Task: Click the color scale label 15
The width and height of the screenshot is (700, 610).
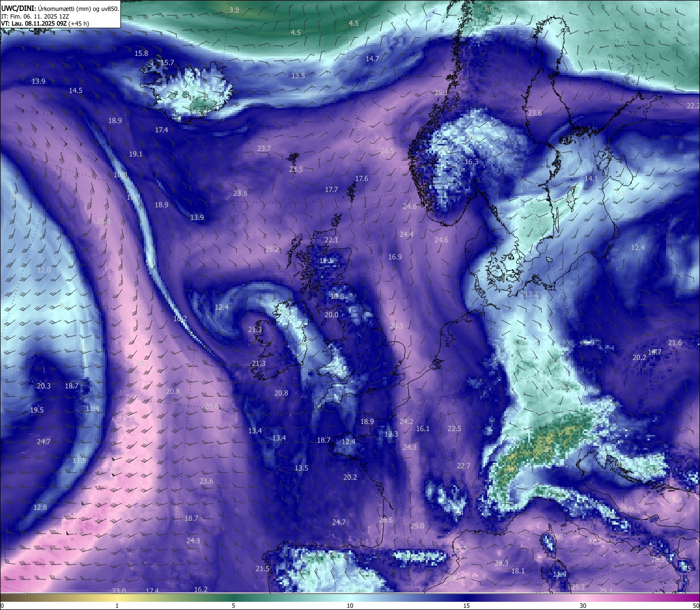Action: tap(466, 606)
